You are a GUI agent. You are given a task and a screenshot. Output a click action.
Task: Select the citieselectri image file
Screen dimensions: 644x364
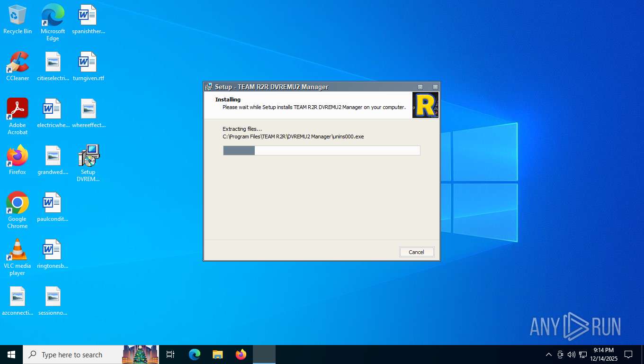click(x=53, y=66)
